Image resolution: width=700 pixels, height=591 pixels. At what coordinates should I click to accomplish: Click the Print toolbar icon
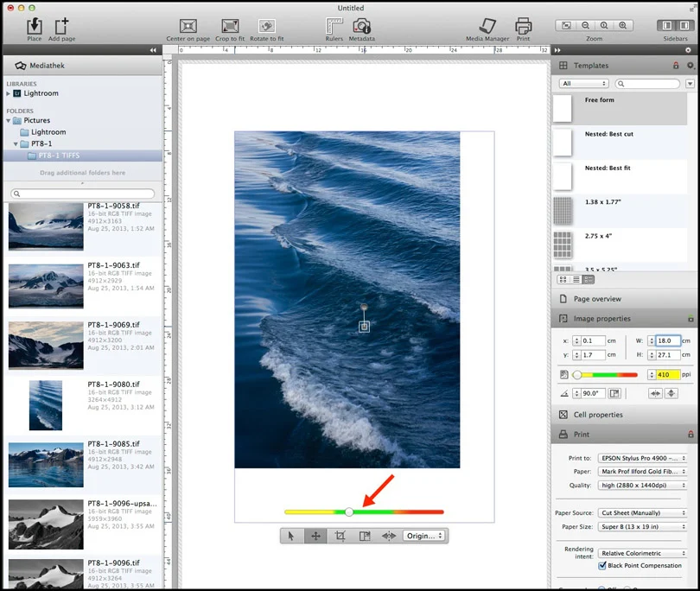(x=523, y=26)
